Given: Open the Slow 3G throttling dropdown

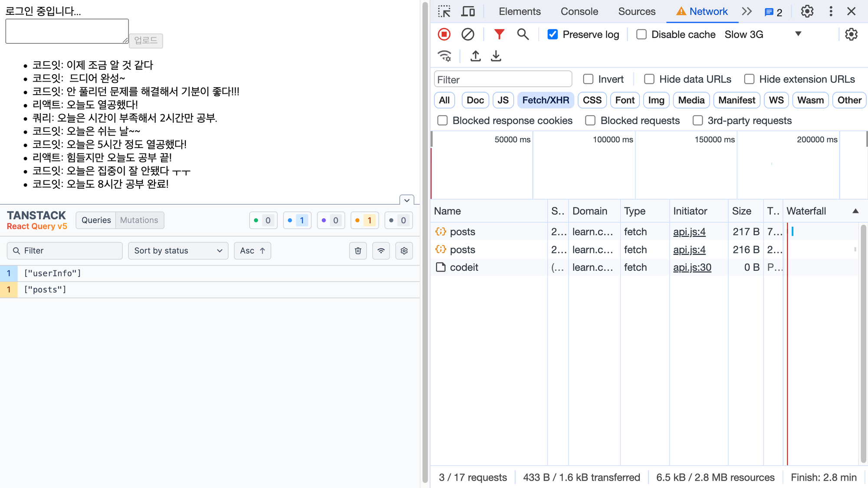Looking at the screenshot, I should pyautogui.click(x=763, y=34).
